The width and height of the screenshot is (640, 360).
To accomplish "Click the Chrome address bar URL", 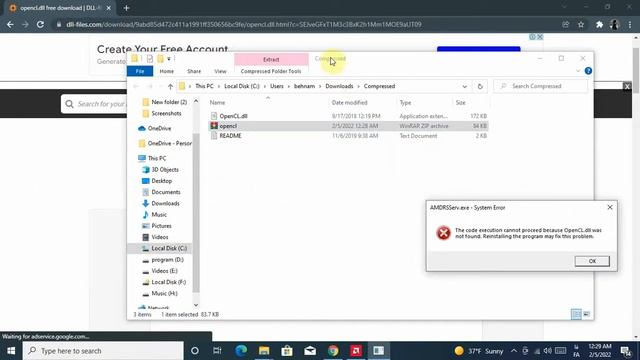I will [x=244, y=24].
